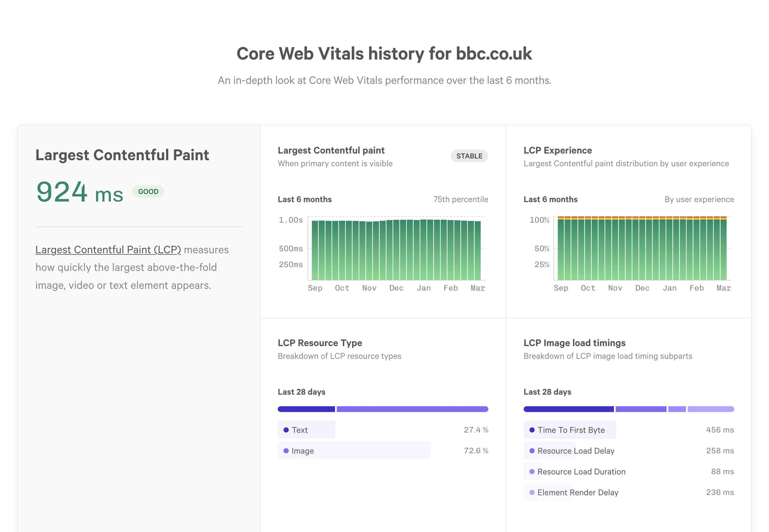This screenshot has width=769, height=532.
Task: Select the Resource Load Duration legend marker
Action: point(533,472)
